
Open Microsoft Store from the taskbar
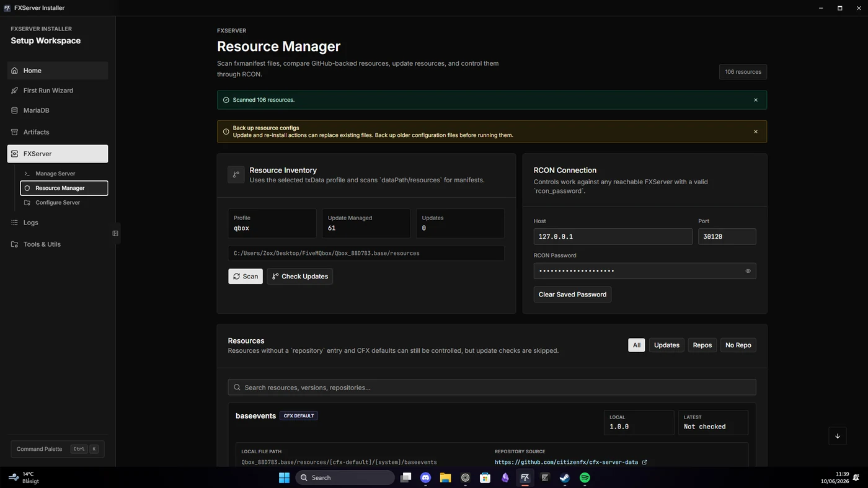click(x=485, y=477)
